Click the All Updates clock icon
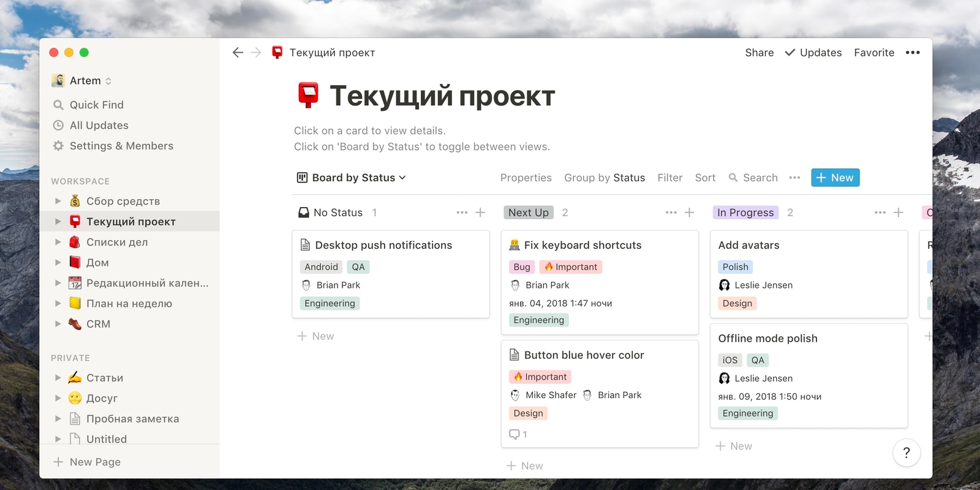 tap(58, 126)
